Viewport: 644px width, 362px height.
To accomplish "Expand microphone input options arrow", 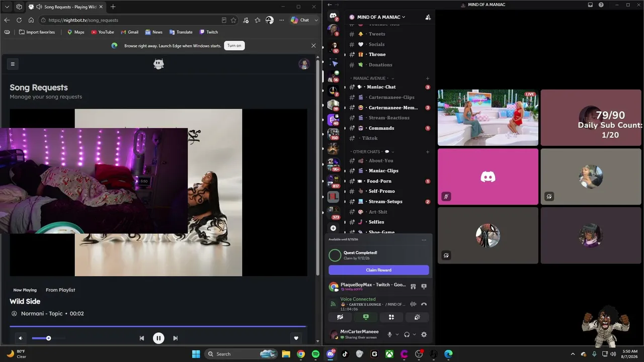I will [397, 334].
